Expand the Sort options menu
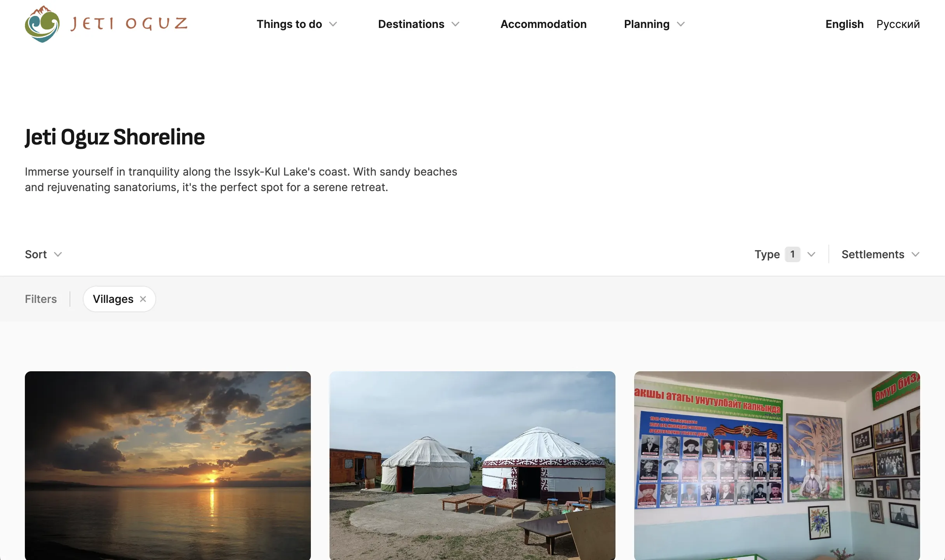The image size is (945, 560). (x=43, y=254)
